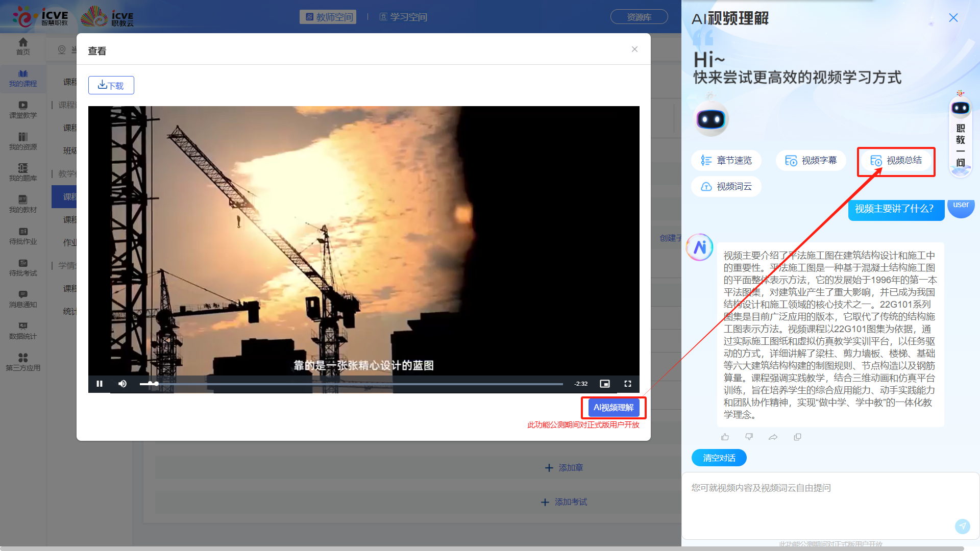
Task: Open 章节速览 in the AI panel
Action: pyautogui.click(x=726, y=160)
